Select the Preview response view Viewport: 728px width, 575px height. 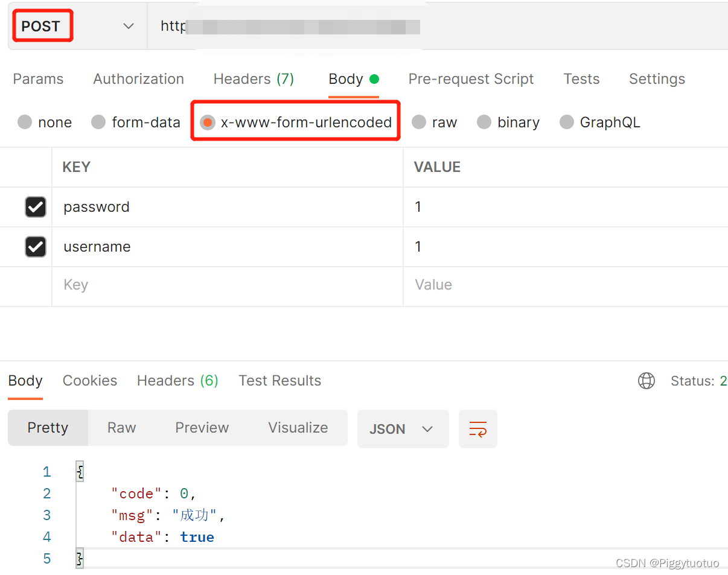click(202, 428)
